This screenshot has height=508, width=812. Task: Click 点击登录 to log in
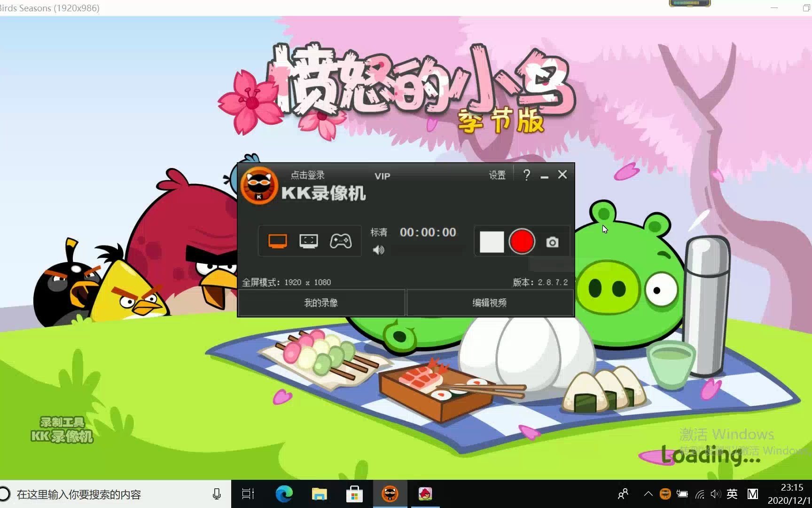(x=307, y=175)
